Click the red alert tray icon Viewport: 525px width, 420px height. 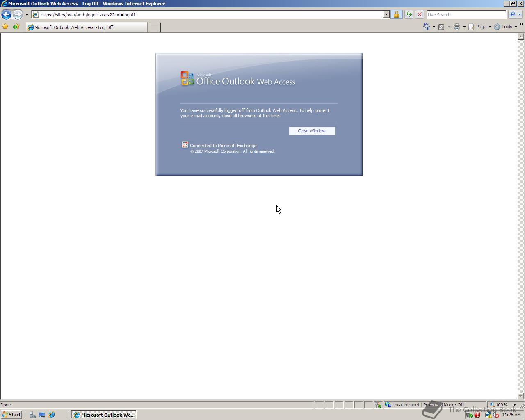coord(477,415)
